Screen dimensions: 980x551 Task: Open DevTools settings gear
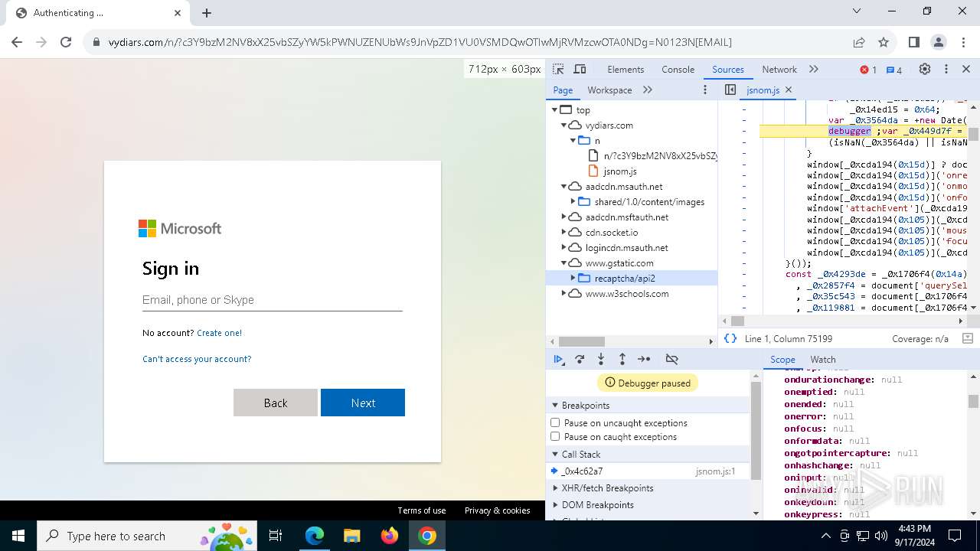(925, 69)
